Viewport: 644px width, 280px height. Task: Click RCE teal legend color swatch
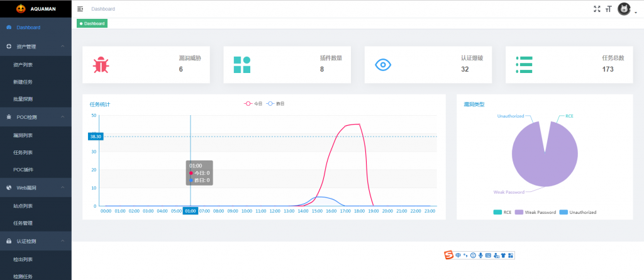click(x=497, y=212)
